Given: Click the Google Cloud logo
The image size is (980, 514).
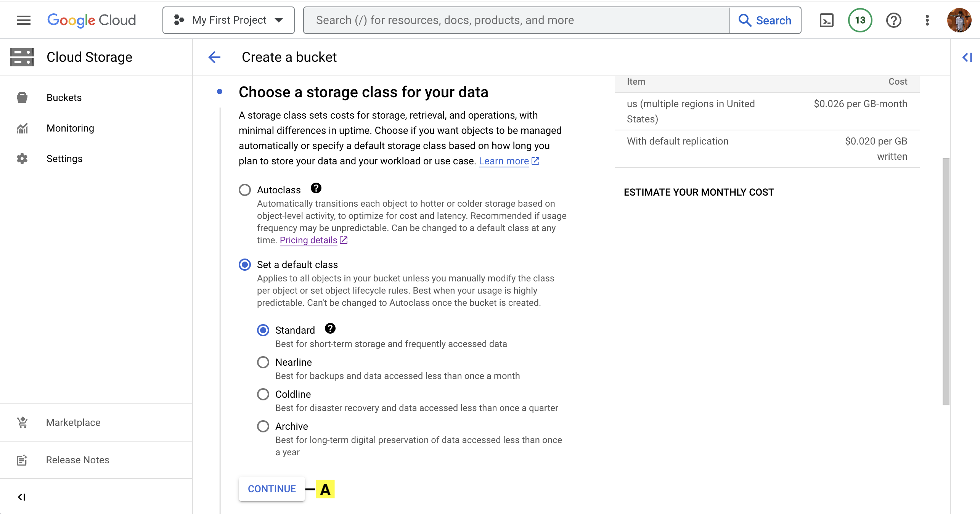Looking at the screenshot, I should pyautogui.click(x=92, y=20).
